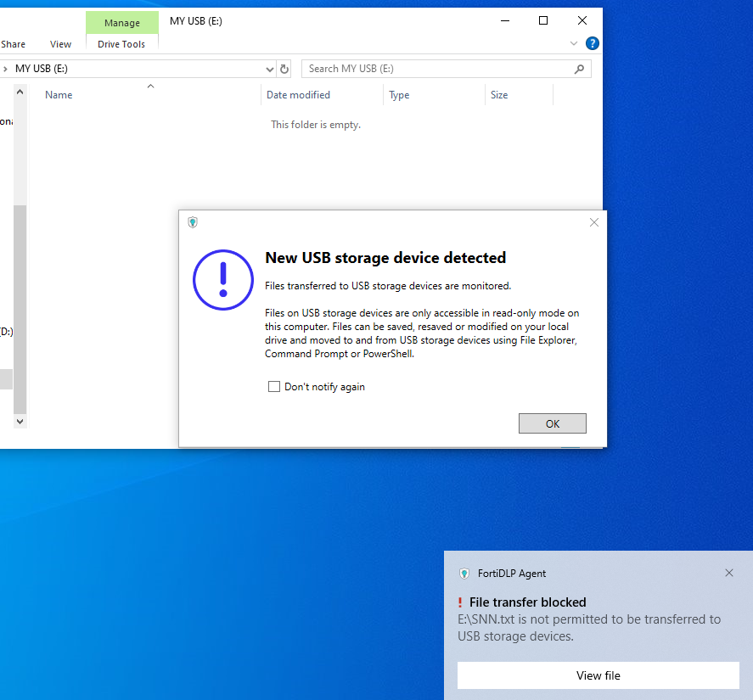Click the shield icon in the dialog title bar
The image size is (753, 700).
coord(194,222)
